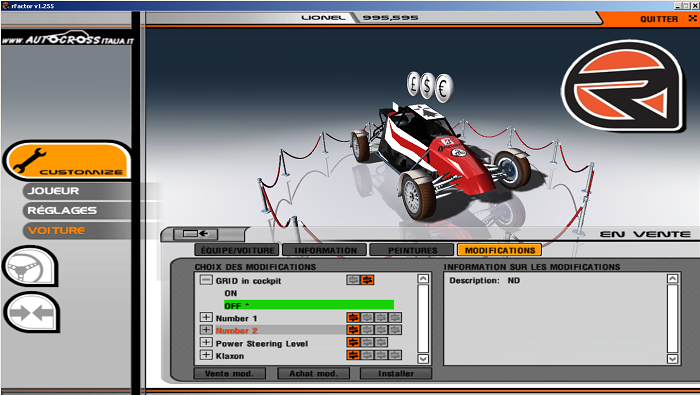Expand the Number 1 entry

(x=206, y=317)
